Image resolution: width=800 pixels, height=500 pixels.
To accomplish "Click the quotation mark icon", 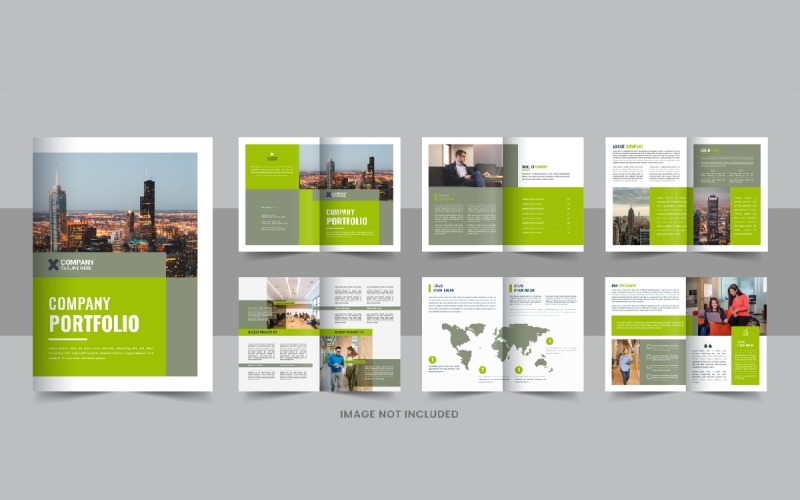I will (708, 346).
